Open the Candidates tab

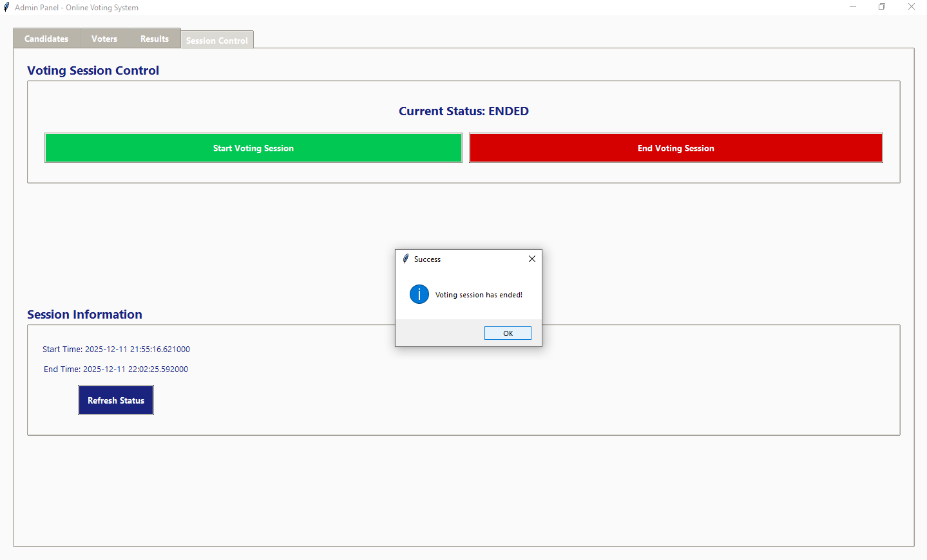coord(46,39)
